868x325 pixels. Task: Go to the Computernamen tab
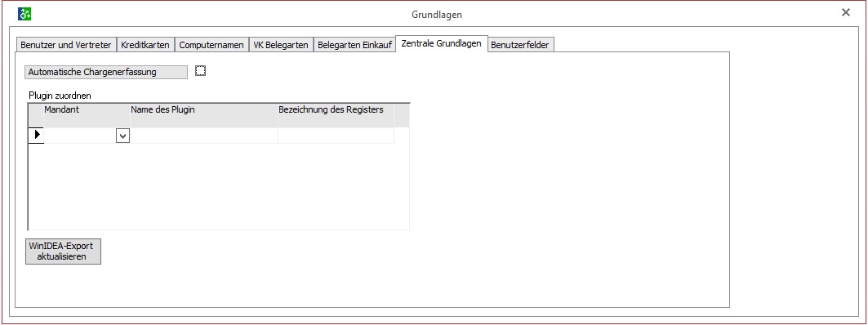[x=211, y=45]
